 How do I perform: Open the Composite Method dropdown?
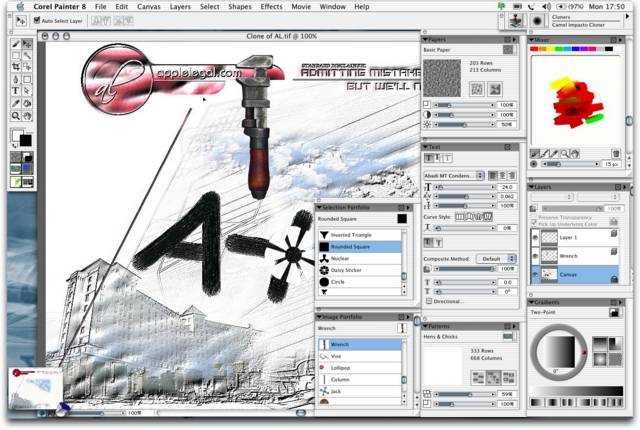(x=495, y=258)
